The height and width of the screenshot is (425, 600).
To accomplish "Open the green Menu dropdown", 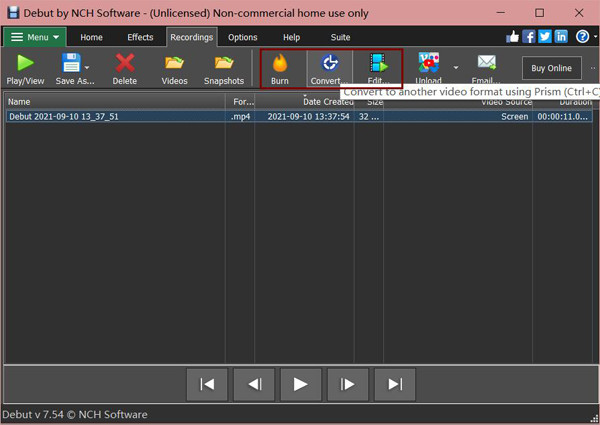I will 35,37.
